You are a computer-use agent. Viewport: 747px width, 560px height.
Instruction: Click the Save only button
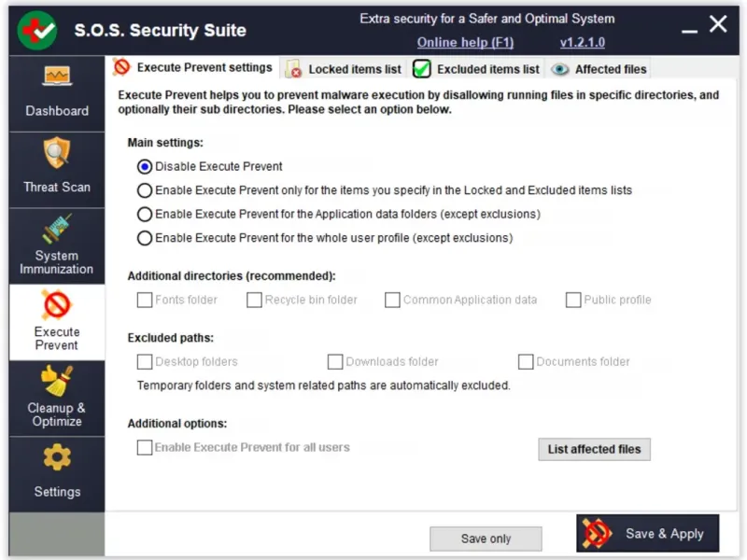[486, 539]
